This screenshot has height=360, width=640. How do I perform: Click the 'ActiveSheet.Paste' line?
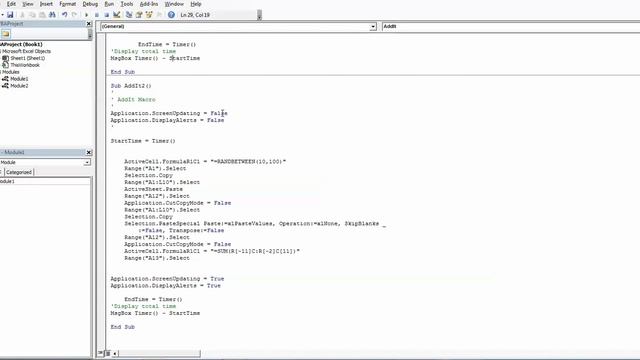pos(153,189)
